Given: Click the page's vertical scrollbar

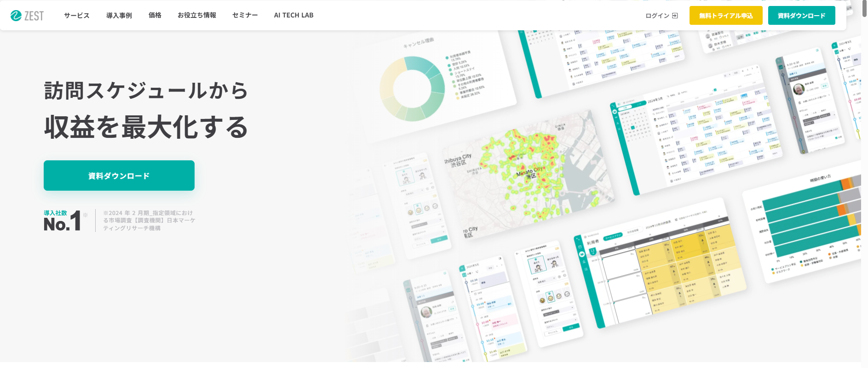Looking at the screenshot, I should pyautogui.click(x=864, y=184).
